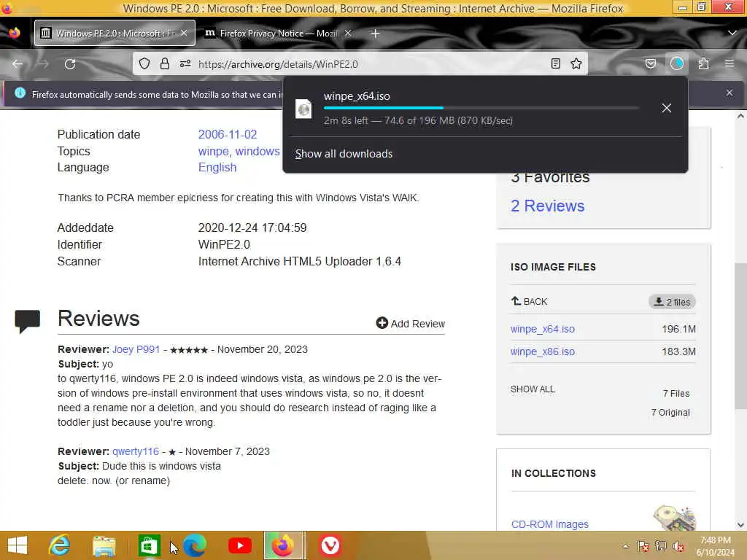Launch Vivaldi from taskbar
This screenshot has height=560, width=747.
[x=330, y=545]
